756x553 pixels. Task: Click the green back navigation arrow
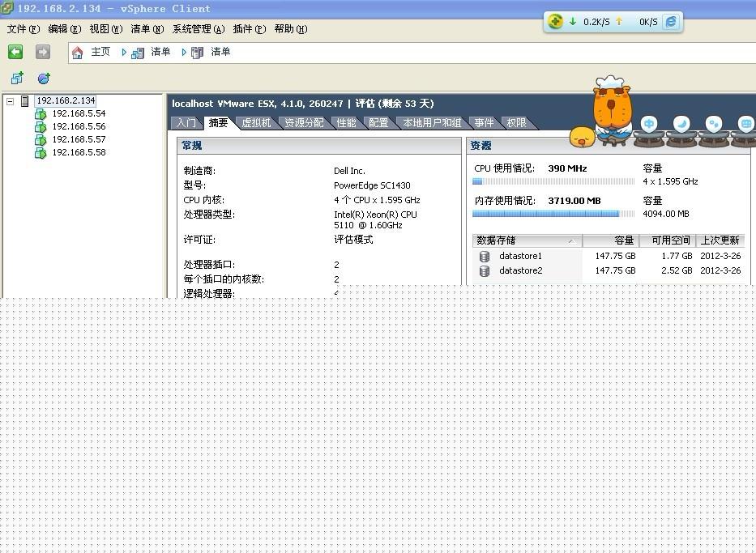15,52
